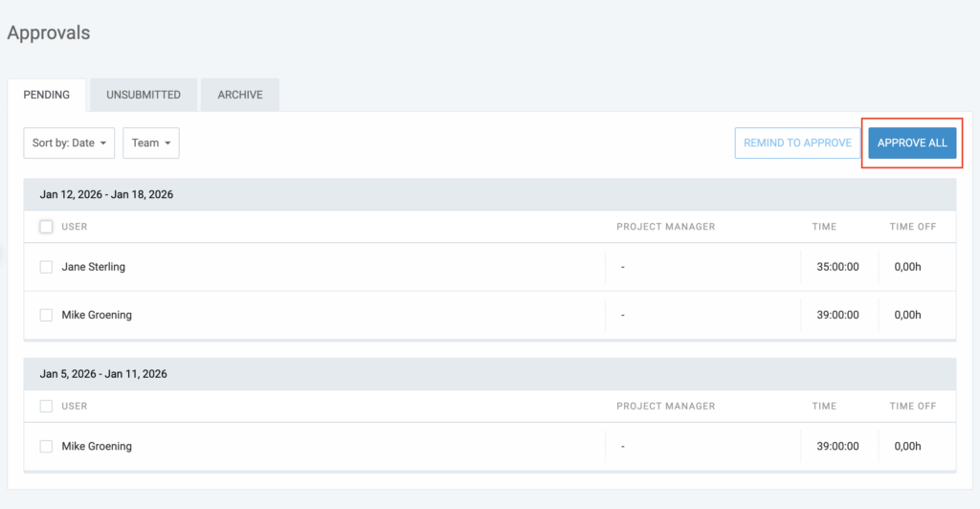The height and width of the screenshot is (509, 980).
Task: Tick select-all checkbox for Jan 5 - Jan 11
Action: tap(46, 406)
